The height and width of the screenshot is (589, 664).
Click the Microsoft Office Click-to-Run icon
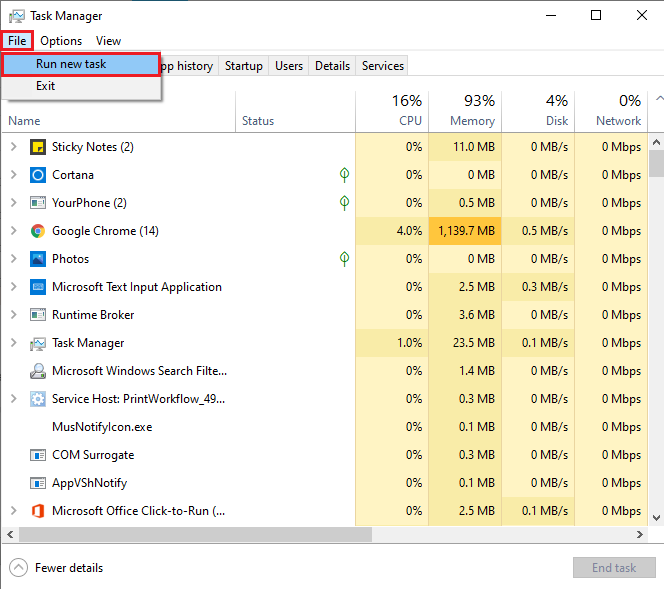tap(38, 511)
